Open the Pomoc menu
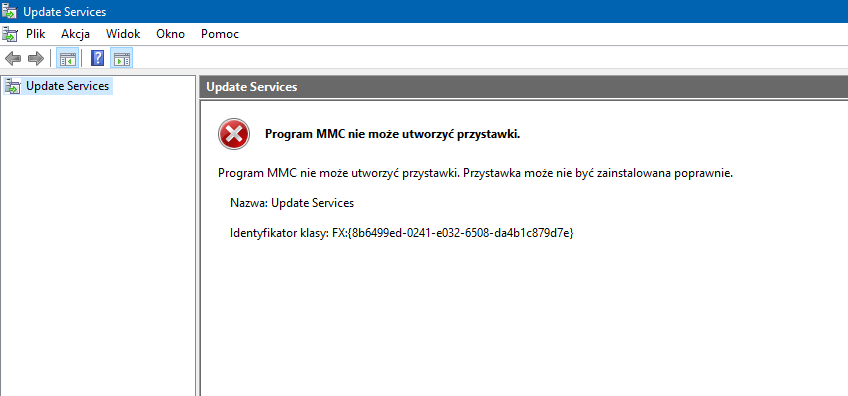This screenshot has width=848, height=396. click(220, 34)
